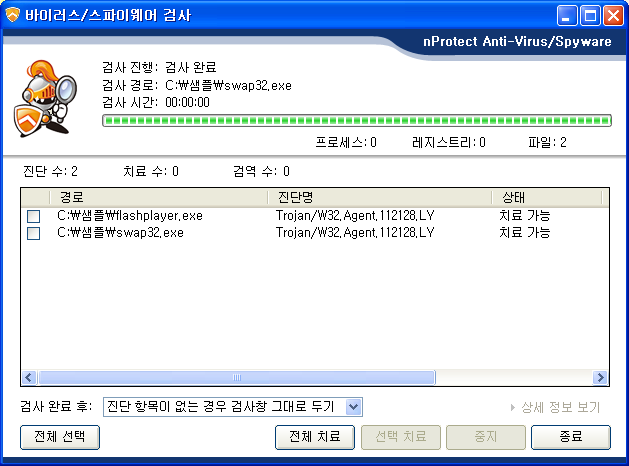
Task: Select the C:\샘플\swap32.exe path in the list
Action: pyautogui.click(x=120, y=233)
